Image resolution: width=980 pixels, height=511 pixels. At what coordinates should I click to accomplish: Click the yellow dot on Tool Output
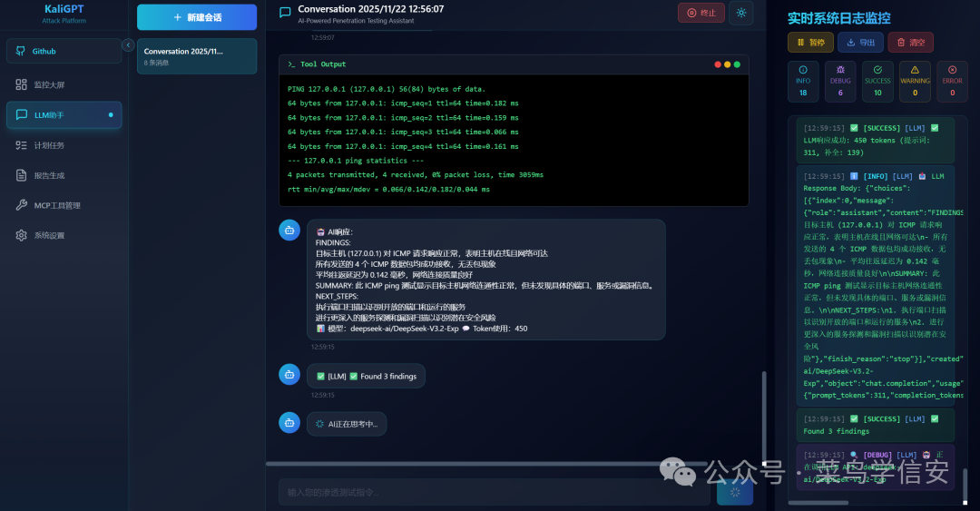pyautogui.click(x=728, y=64)
